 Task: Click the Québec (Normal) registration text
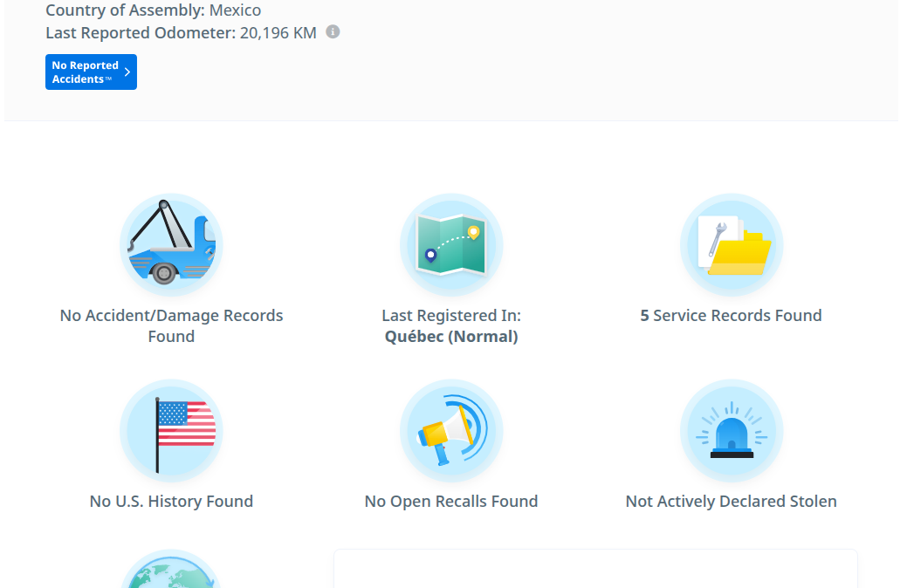coord(451,336)
